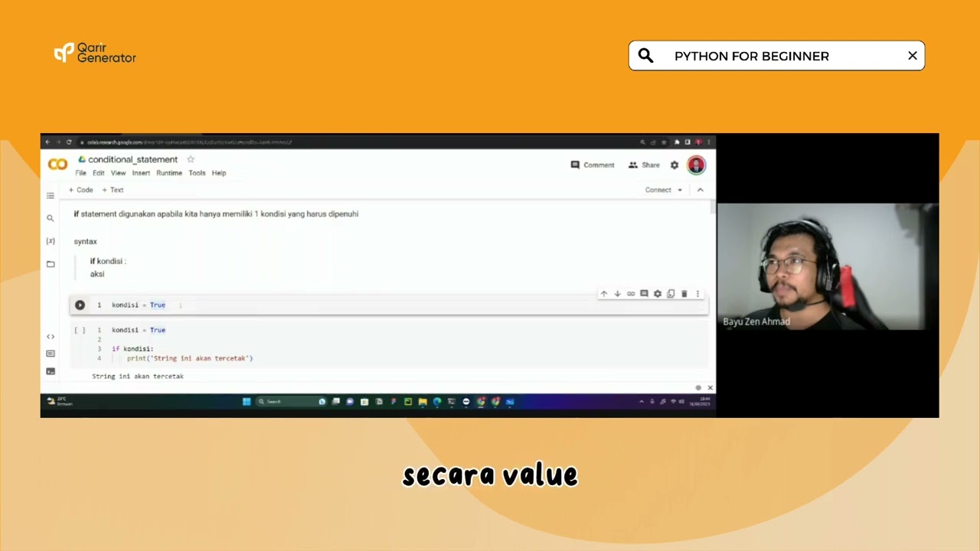This screenshot has height=551, width=980.
Task: Open the Edit menu
Action: tap(99, 173)
